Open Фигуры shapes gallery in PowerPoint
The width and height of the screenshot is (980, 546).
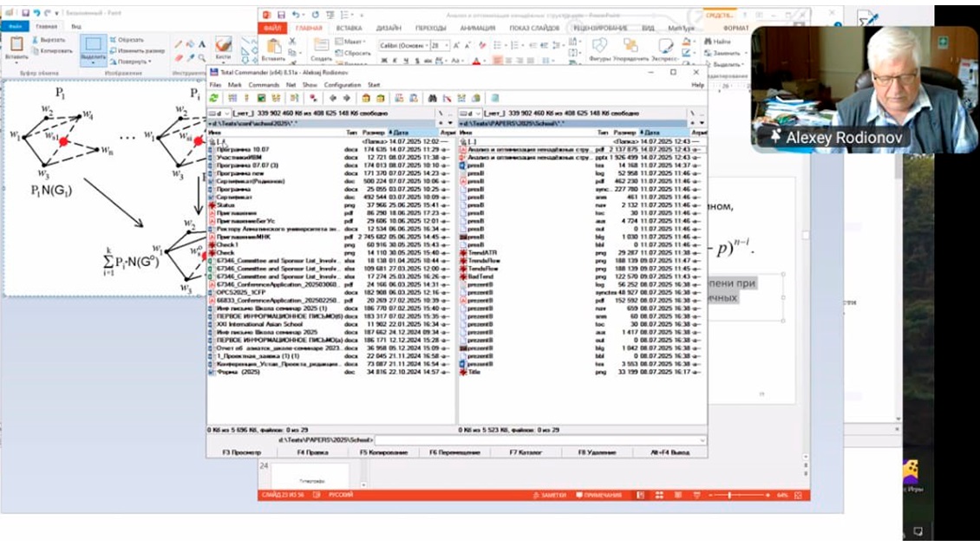(599, 49)
